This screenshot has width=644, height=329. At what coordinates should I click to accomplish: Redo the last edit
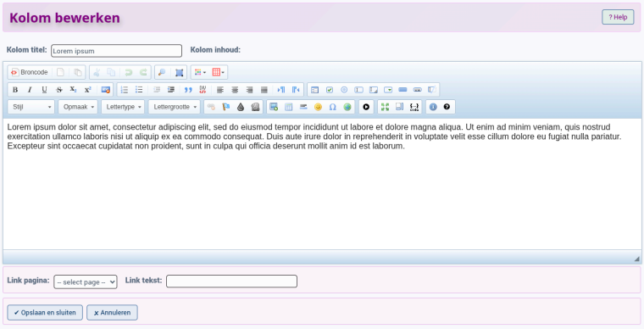pos(143,72)
